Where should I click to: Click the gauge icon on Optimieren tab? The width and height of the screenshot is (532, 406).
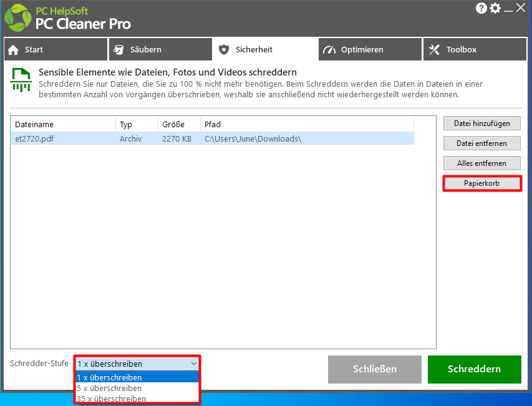(329, 50)
